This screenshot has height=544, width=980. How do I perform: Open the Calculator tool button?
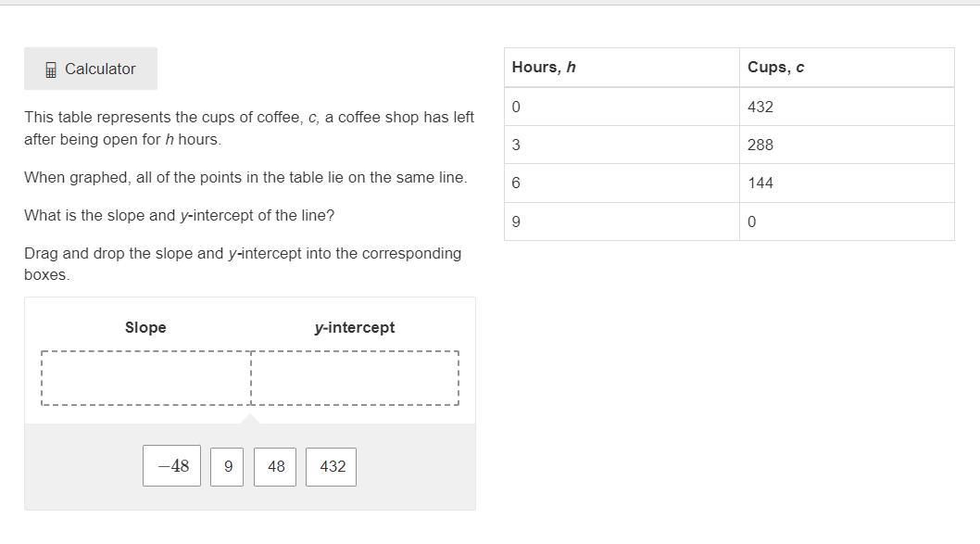pyautogui.click(x=91, y=70)
